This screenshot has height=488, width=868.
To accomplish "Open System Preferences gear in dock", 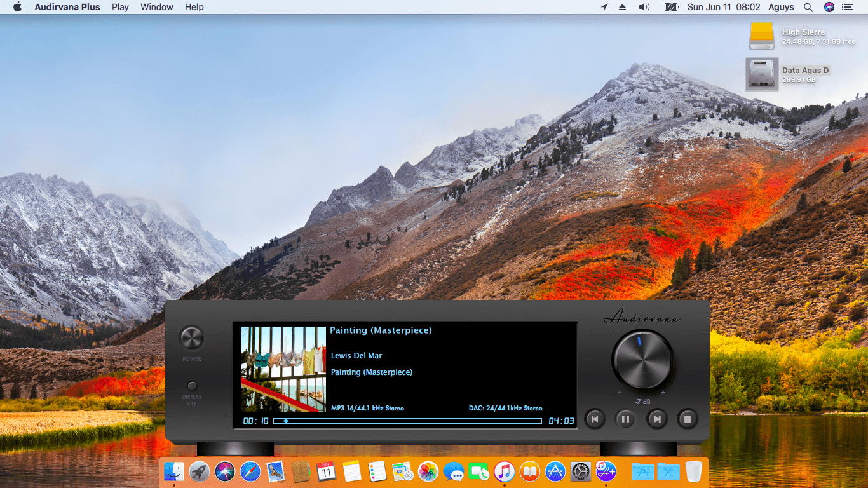I will tap(581, 471).
